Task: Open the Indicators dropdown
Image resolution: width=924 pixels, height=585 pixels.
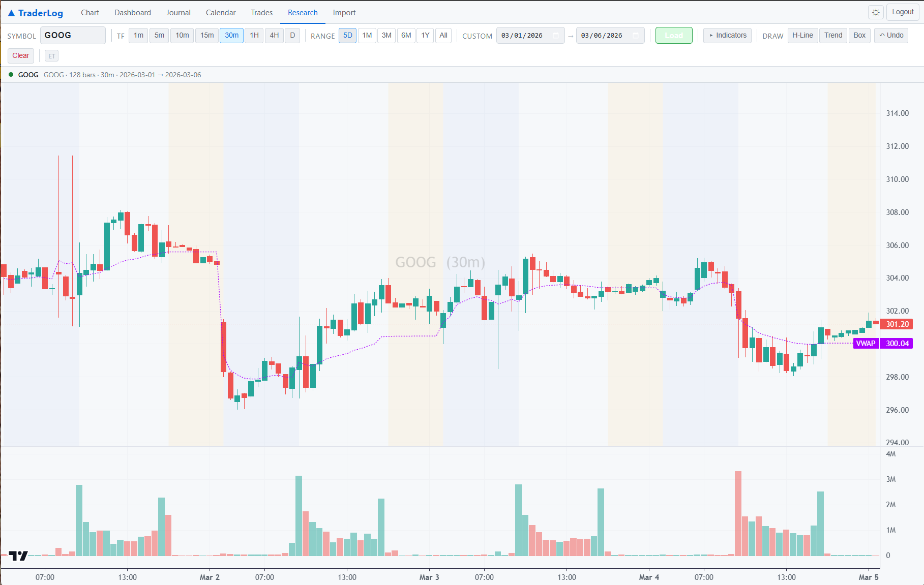Action: click(x=727, y=35)
